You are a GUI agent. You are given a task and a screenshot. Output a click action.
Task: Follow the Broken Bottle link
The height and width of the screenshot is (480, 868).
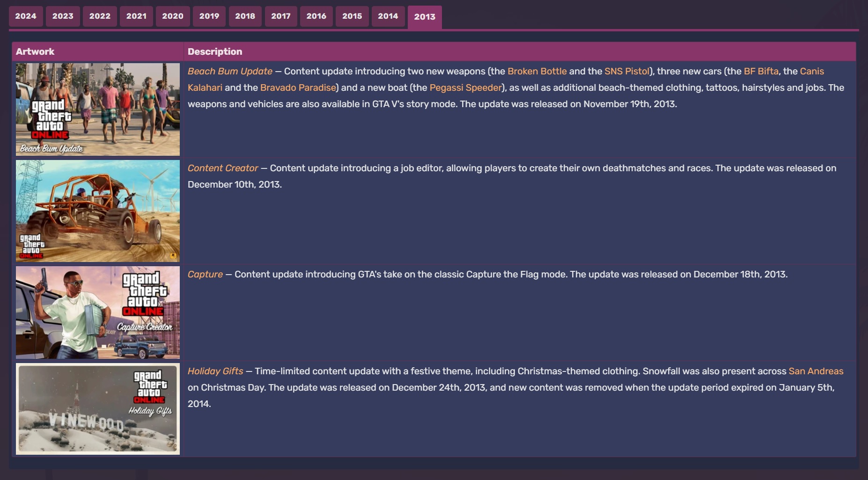537,71
